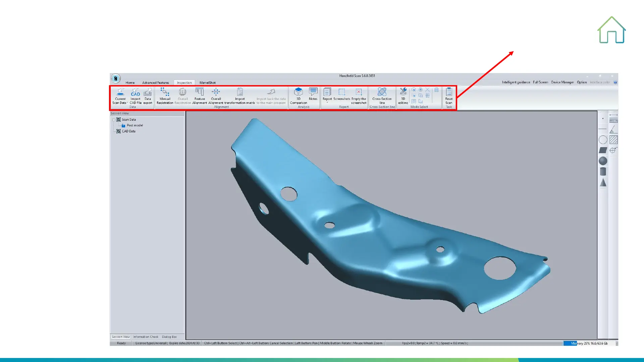Open the Advanced Features tab

pyautogui.click(x=155, y=82)
